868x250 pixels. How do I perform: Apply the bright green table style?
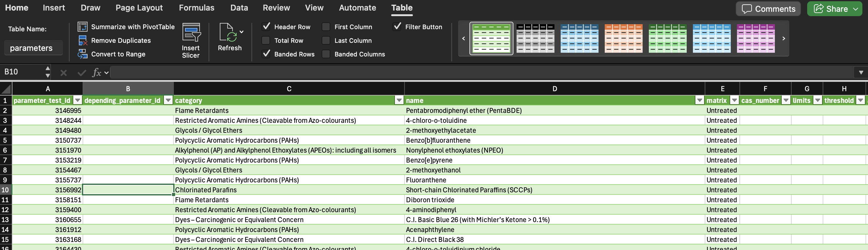pos(668,38)
